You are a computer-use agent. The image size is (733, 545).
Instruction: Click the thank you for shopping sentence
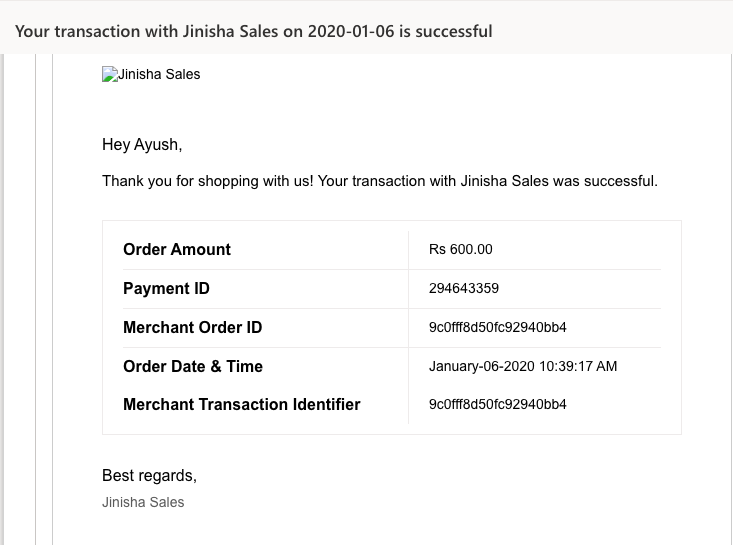(380, 181)
